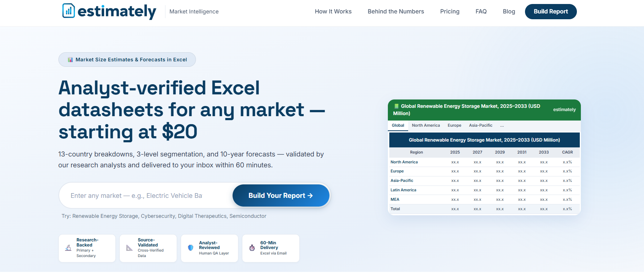This screenshot has width=644, height=273.
Task: Click the Build Your Report button
Action: pos(281,196)
